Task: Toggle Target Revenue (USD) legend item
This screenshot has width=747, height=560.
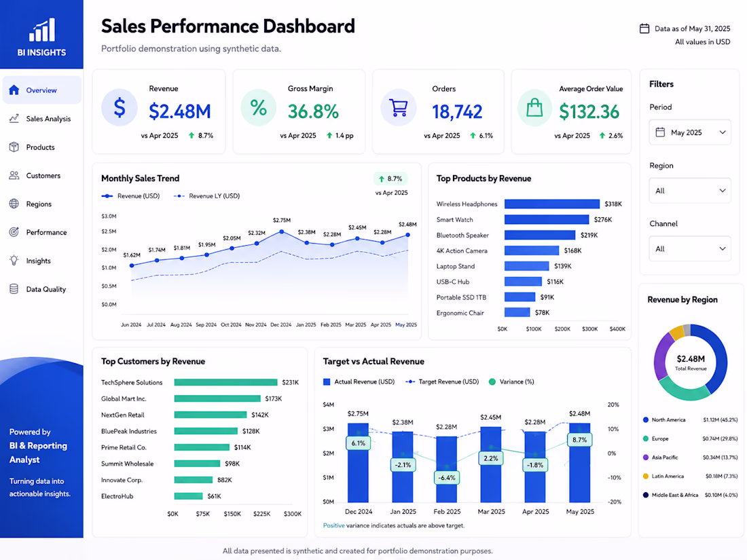Action: click(442, 382)
